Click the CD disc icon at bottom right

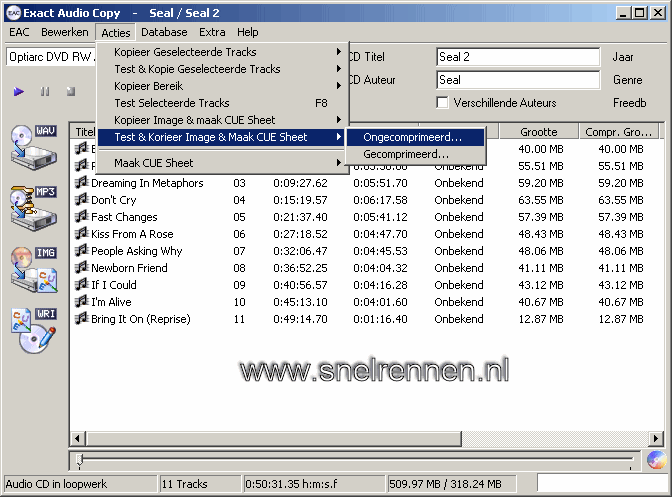[657, 460]
